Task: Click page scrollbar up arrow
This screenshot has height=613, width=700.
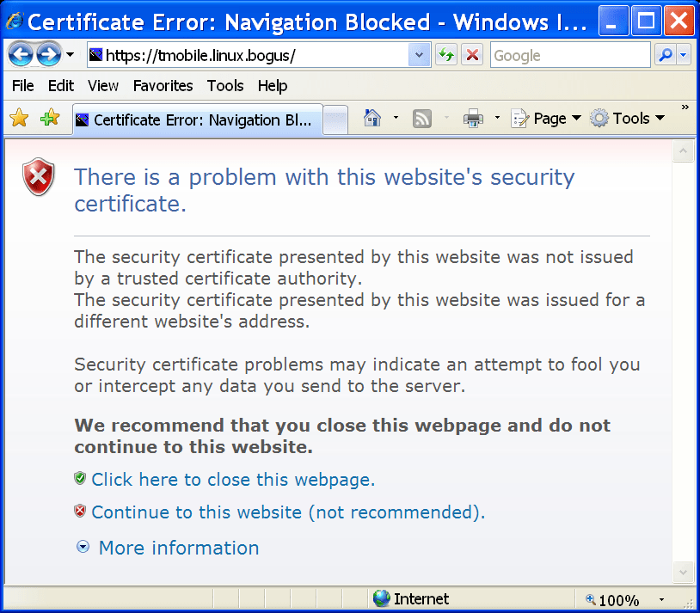Action: [x=683, y=151]
